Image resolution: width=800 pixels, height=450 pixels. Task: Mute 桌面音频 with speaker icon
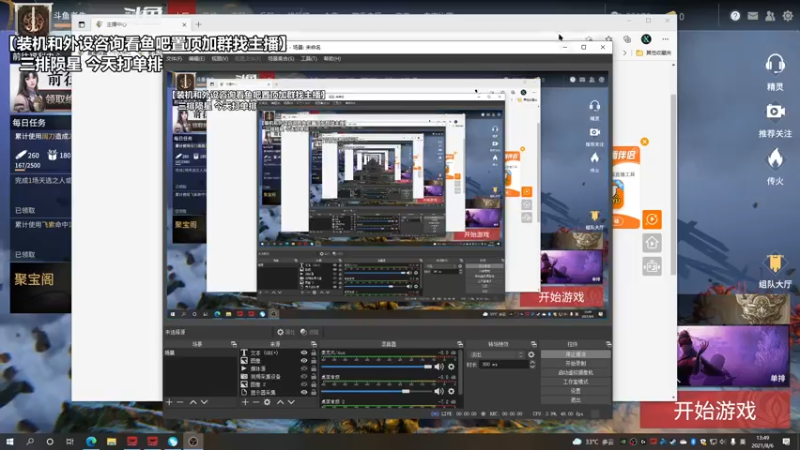(x=438, y=391)
